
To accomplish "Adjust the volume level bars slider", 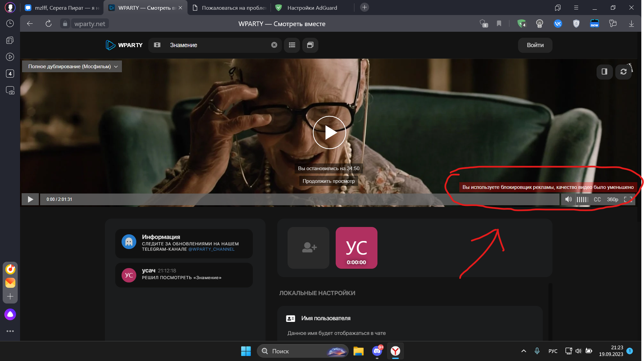I will coord(582,200).
